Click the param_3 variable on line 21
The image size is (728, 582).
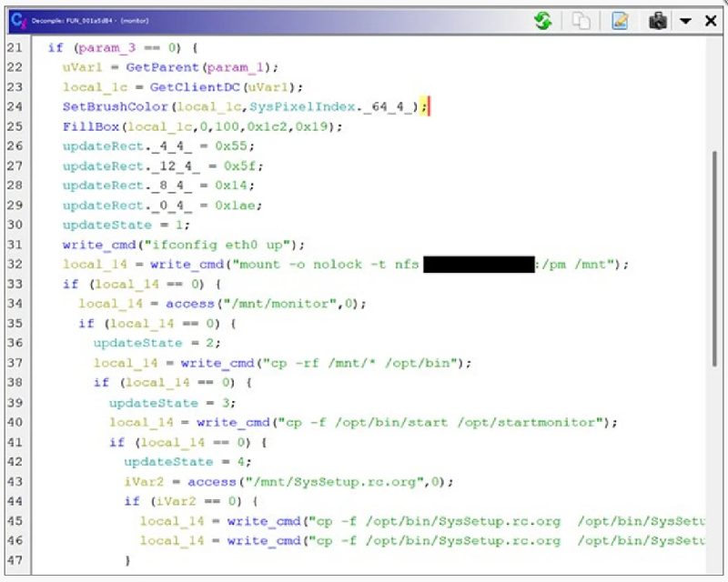pos(106,47)
